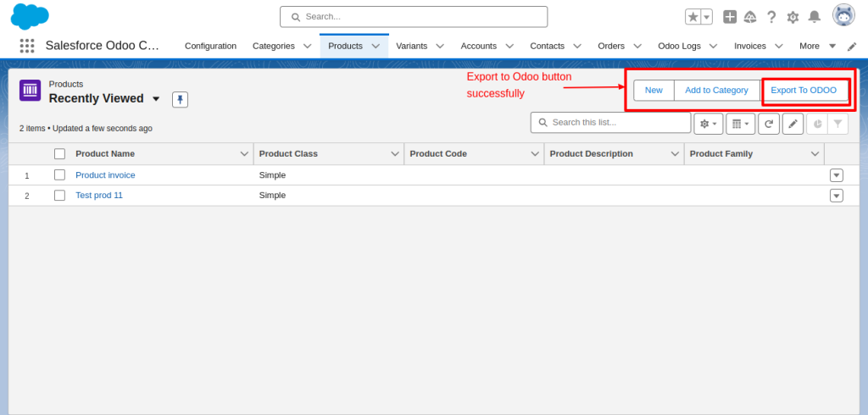This screenshot has width=868, height=415.
Task: Switch to the Categories tab
Action: click(x=274, y=46)
